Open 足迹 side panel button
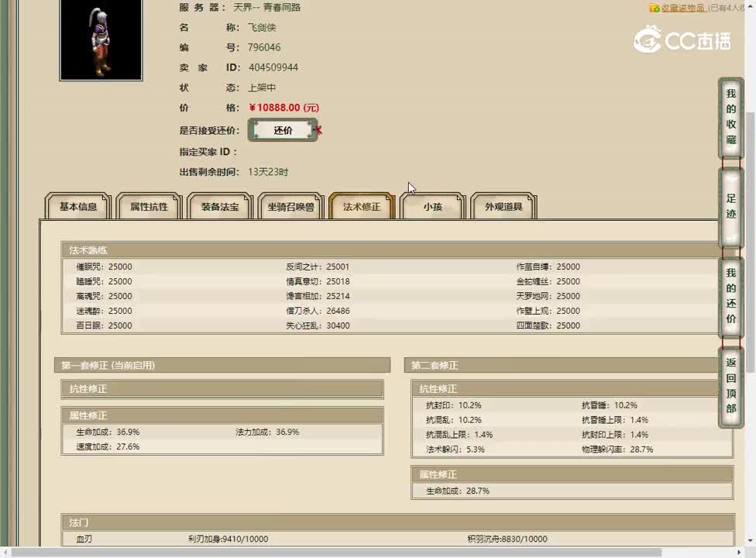Viewport: 756px width, 558px height. pyautogui.click(x=731, y=206)
